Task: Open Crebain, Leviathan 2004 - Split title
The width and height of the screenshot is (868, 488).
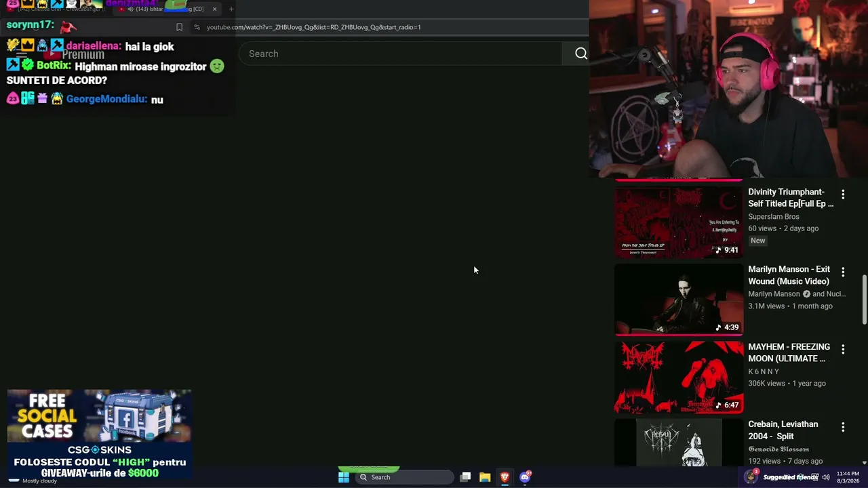Action: click(x=783, y=430)
